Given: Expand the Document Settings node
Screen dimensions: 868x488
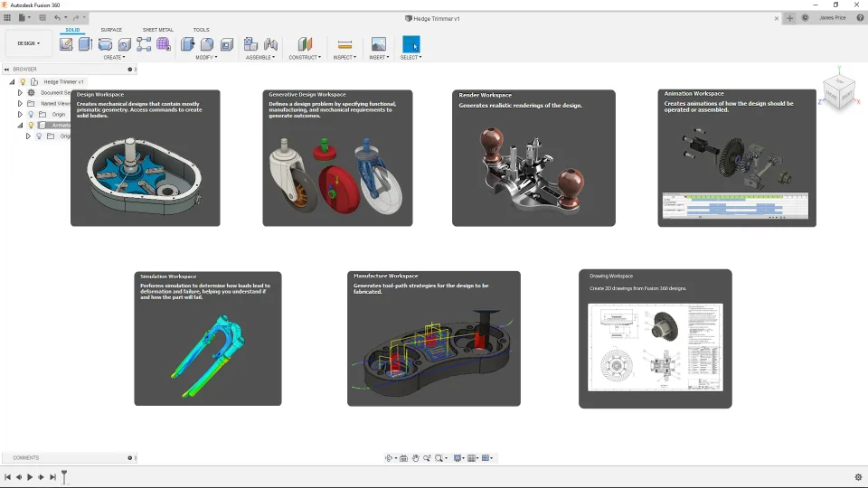Looking at the screenshot, I should click(20, 92).
